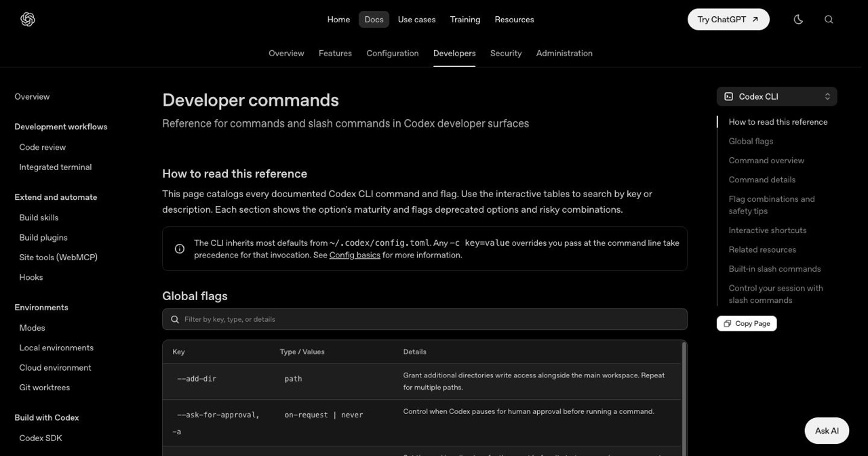The width and height of the screenshot is (868, 456).
Task: Open search with magnifier icon
Action: pyautogui.click(x=829, y=20)
